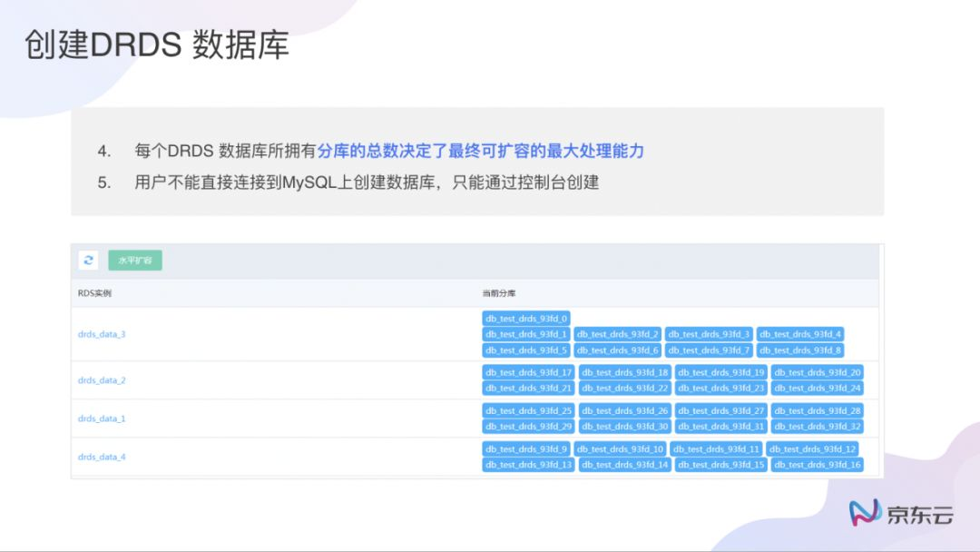
Task: Select the db_test_drds_93fd_14 tag
Action: pos(624,465)
